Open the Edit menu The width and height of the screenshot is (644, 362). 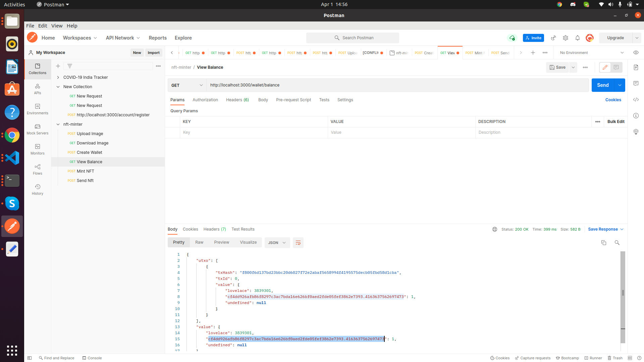[x=43, y=26]
